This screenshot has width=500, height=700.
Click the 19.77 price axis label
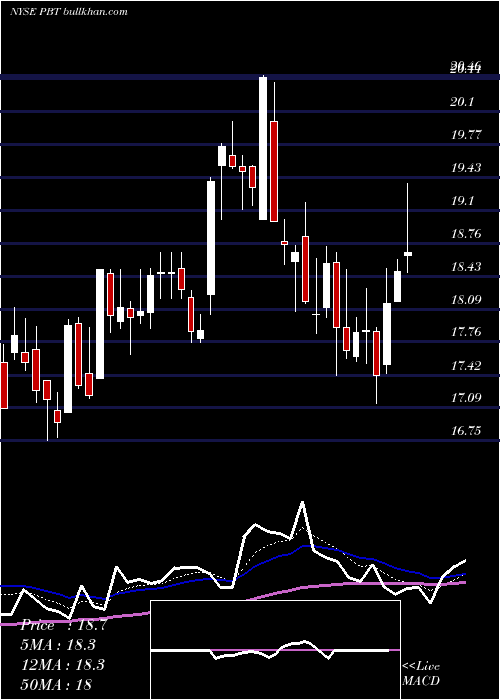coord(466,134)
